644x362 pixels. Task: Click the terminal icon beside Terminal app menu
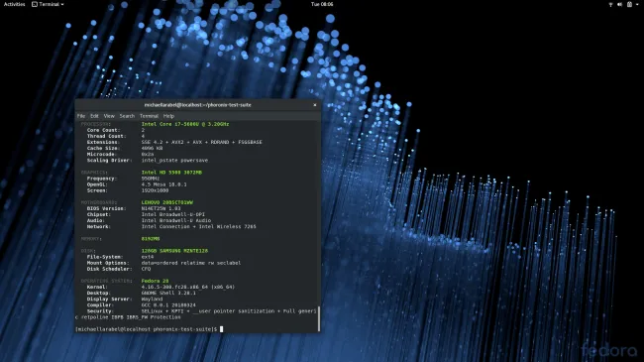point(35,4)
